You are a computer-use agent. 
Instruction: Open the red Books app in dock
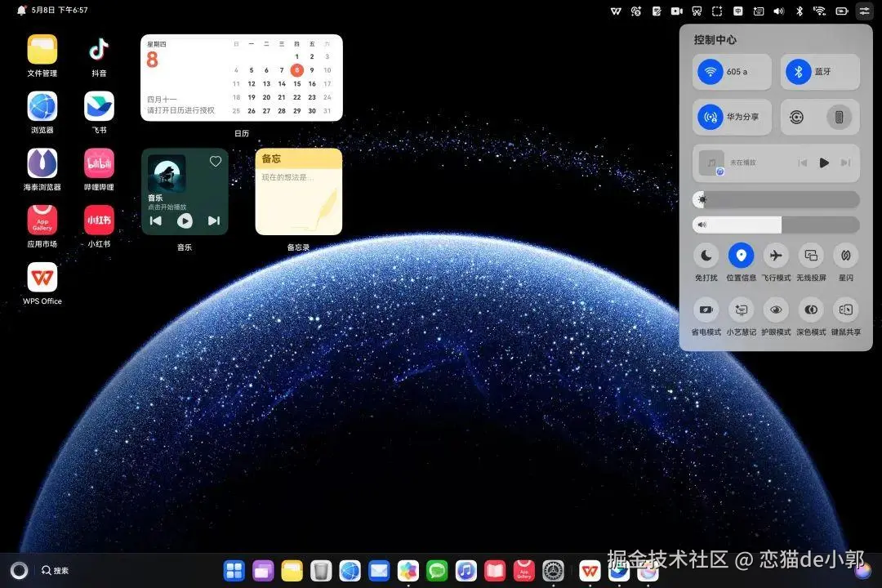coord(495,571)
